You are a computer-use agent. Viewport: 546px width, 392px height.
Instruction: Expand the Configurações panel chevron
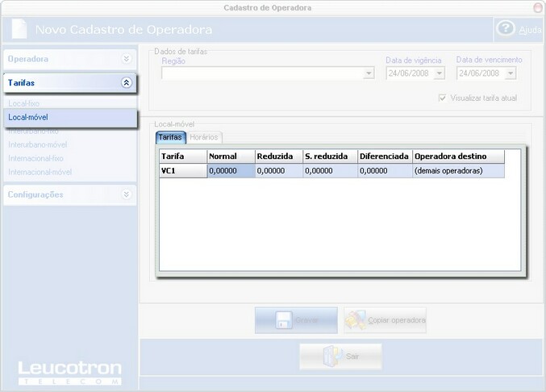[x=127, y=194]
